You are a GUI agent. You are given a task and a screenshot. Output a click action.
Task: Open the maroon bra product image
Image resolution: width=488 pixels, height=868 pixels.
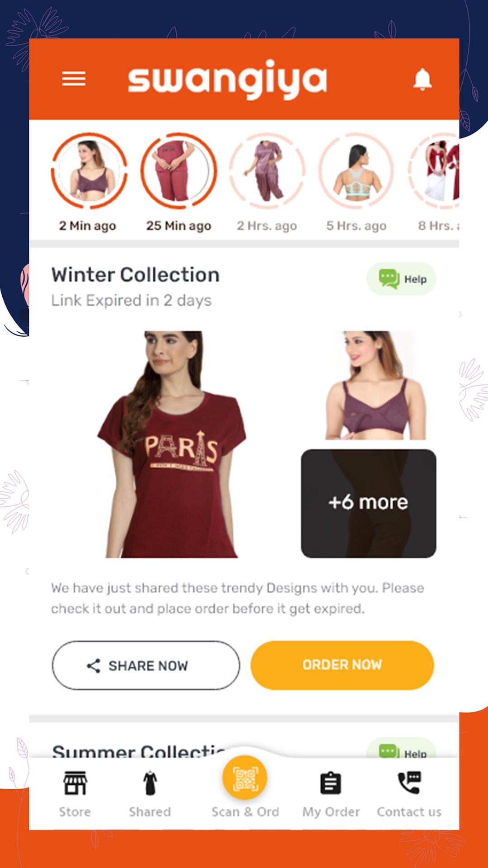375,385
